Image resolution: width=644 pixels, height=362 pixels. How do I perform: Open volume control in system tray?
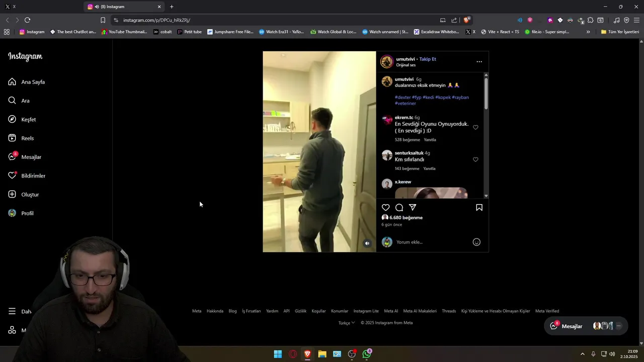coord(612,354)
